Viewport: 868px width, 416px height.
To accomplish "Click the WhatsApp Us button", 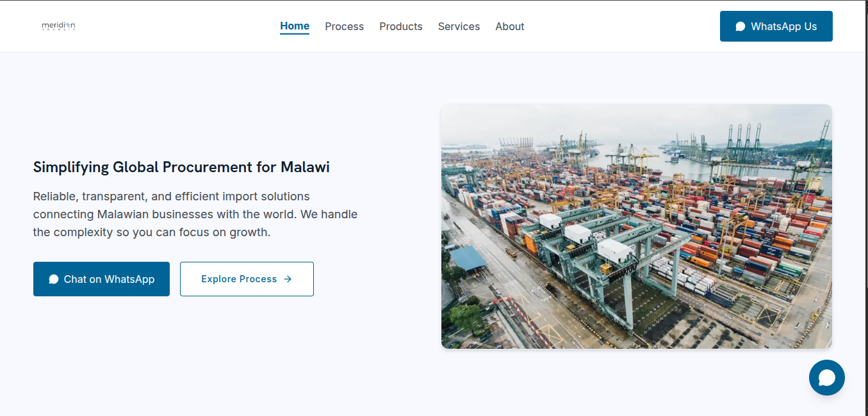I will 776,26.
